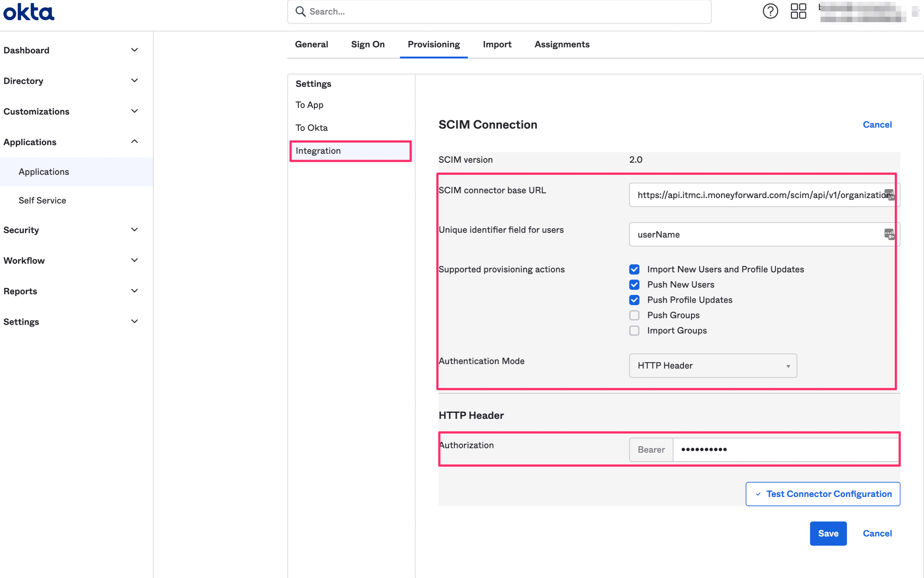Screen dimensions: 924x578
Task: Click Test Connector Configuration button
Action: click(823, 494)
